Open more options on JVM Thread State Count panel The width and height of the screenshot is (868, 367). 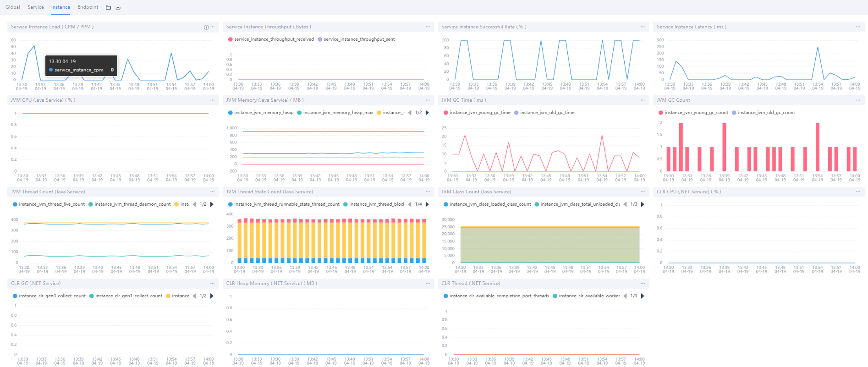click(x=428, y=192)
